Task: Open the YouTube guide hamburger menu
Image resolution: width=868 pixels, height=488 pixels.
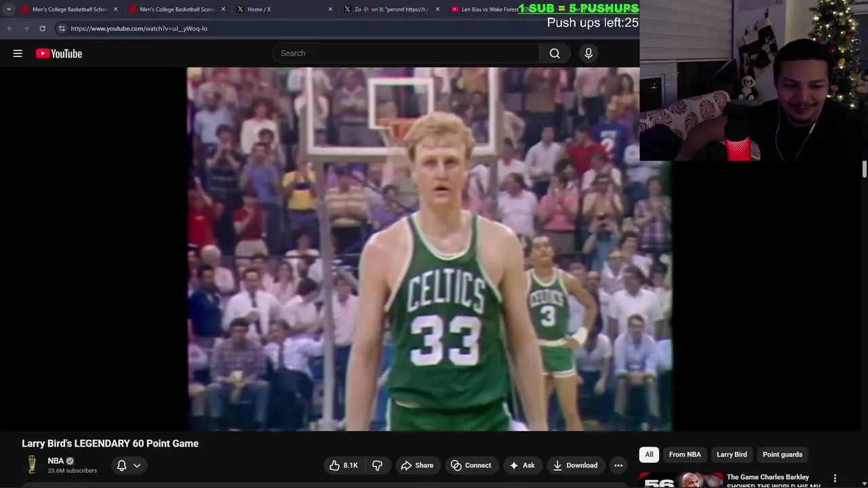Action: point(18,54)
